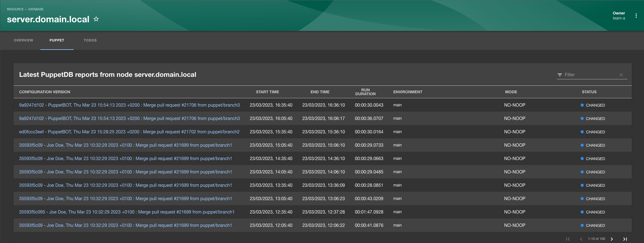Click blue status dot in 12:35:40 row
Image resolution: width=644 pixels, height=243 pixels.
tap(582, 212)
